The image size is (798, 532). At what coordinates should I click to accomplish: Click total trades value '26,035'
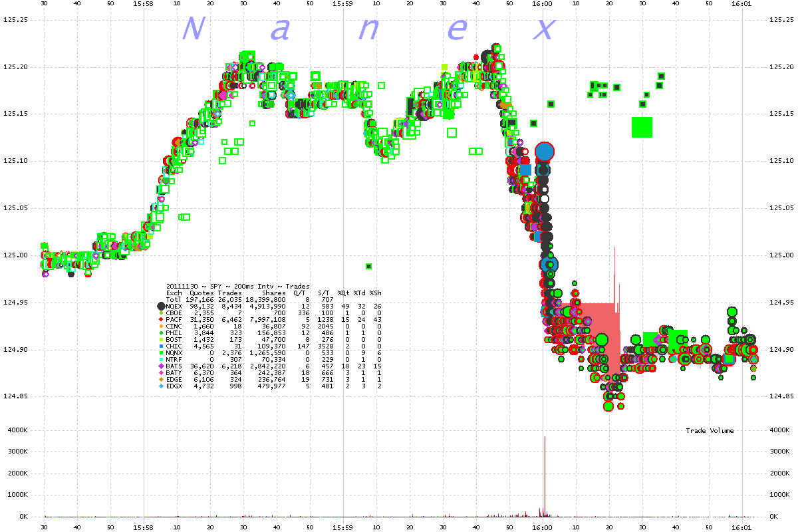pyautogui.click(x=229, y=299)
